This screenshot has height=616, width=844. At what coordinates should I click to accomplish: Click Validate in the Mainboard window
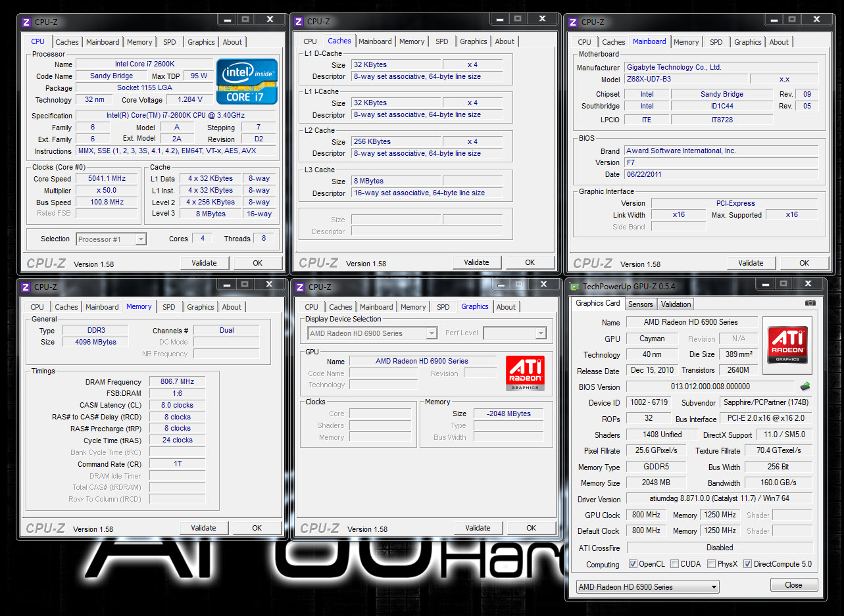[751, 263]
